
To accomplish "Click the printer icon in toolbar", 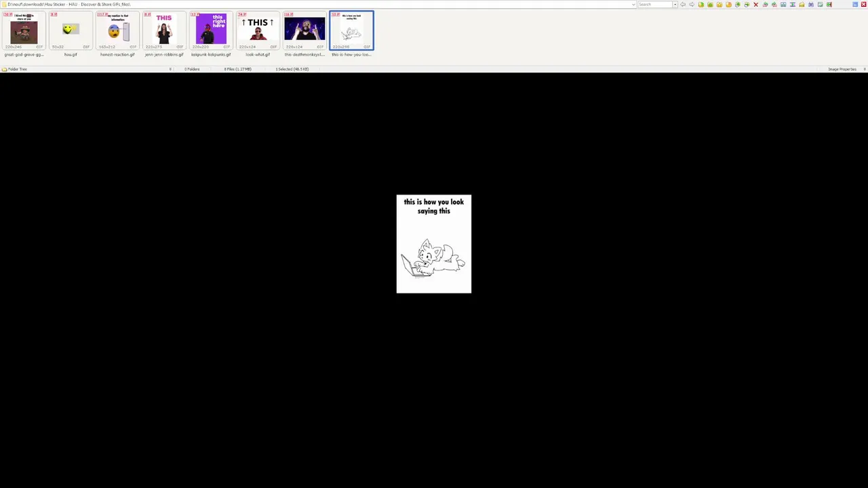I will [811, 5].
